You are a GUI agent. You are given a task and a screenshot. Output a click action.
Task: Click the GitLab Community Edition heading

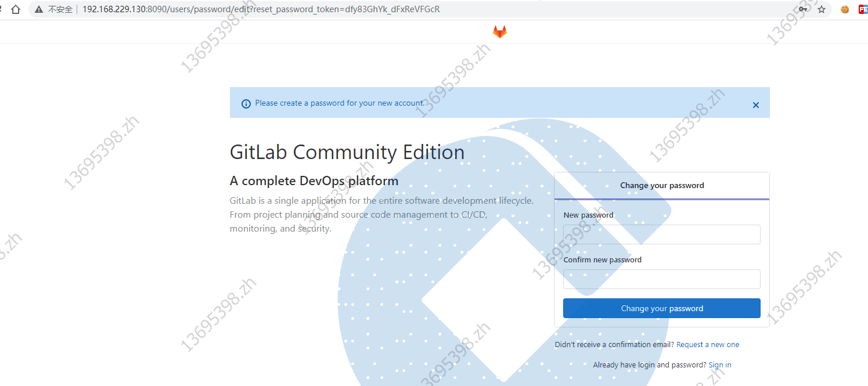[347, 152]
